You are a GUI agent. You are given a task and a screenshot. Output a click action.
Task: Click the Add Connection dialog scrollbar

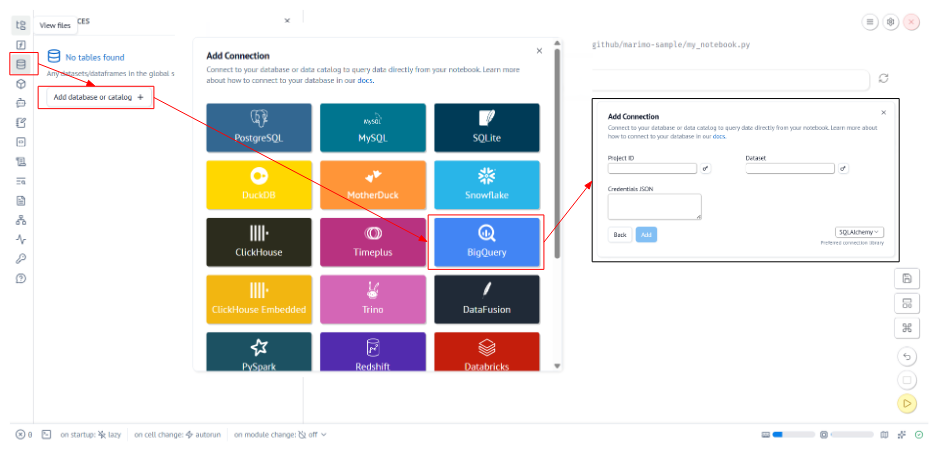[557, 150]
